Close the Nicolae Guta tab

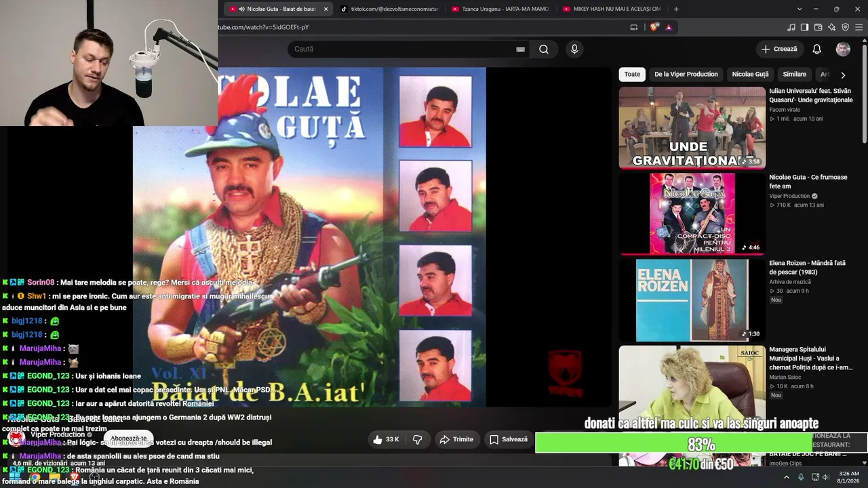point(326,9)
